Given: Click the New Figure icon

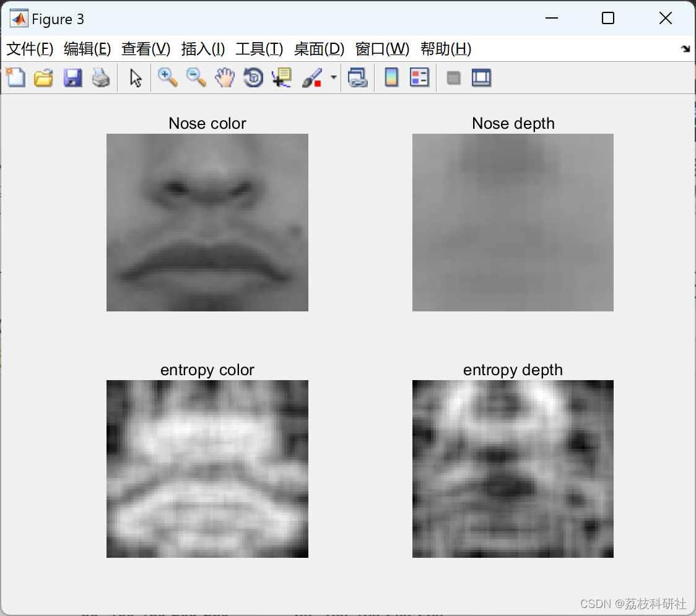Looking at the screenshot, I should click(15, 77).
